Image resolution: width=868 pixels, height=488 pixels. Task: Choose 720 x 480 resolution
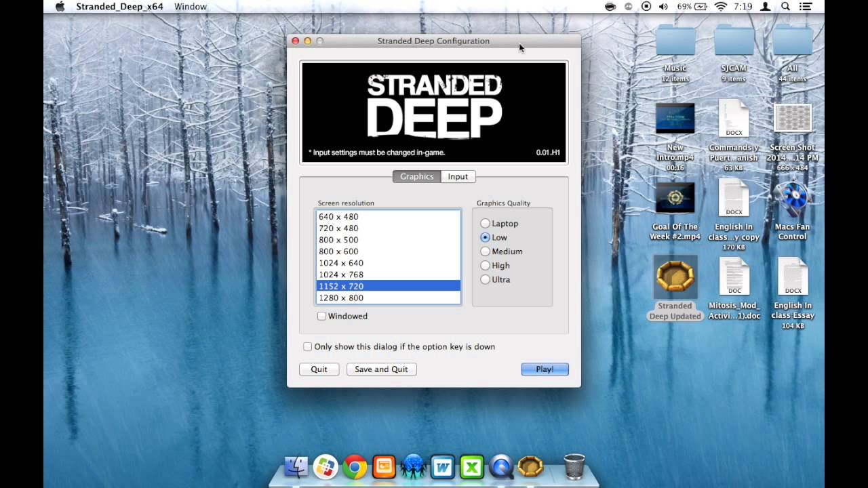388,228
